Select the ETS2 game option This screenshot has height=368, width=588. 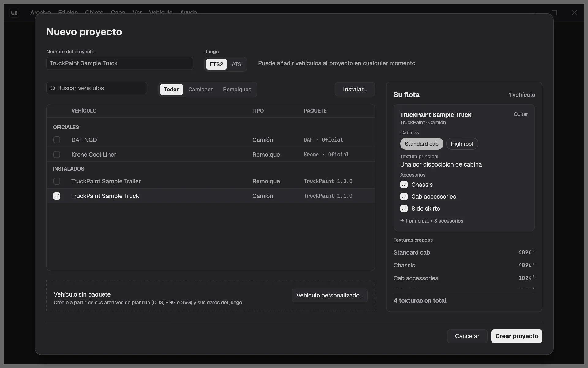point(217,64)
